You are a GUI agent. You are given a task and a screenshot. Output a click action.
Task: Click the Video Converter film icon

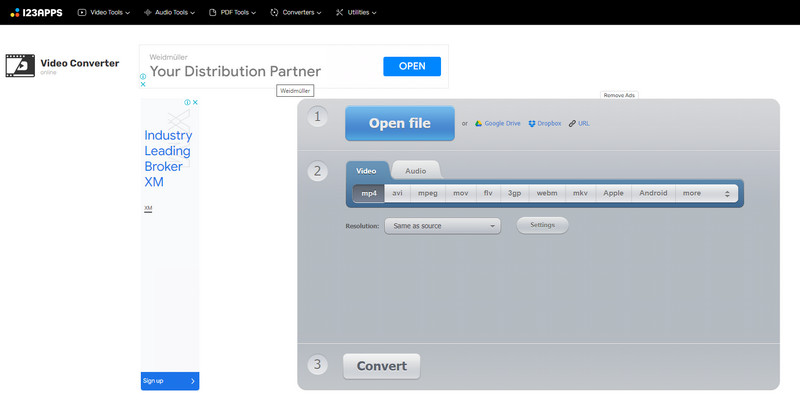pyautogui.click(x=20, y=66)
